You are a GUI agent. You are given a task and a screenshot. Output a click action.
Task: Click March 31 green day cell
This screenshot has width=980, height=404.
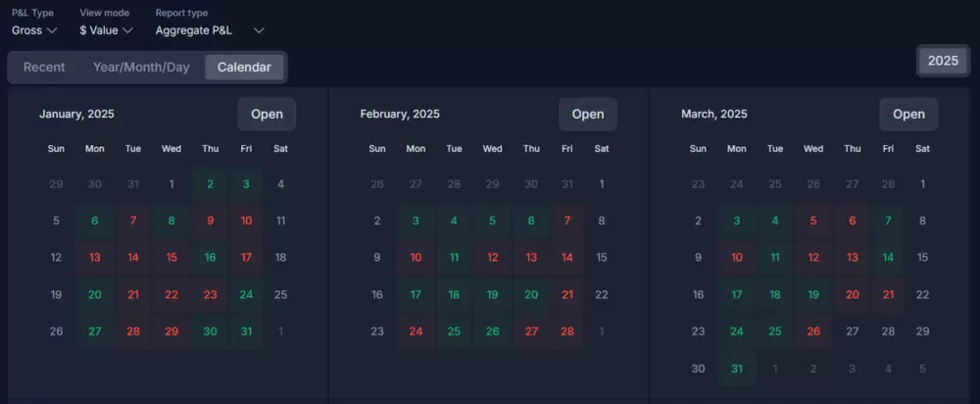(736, 369)
